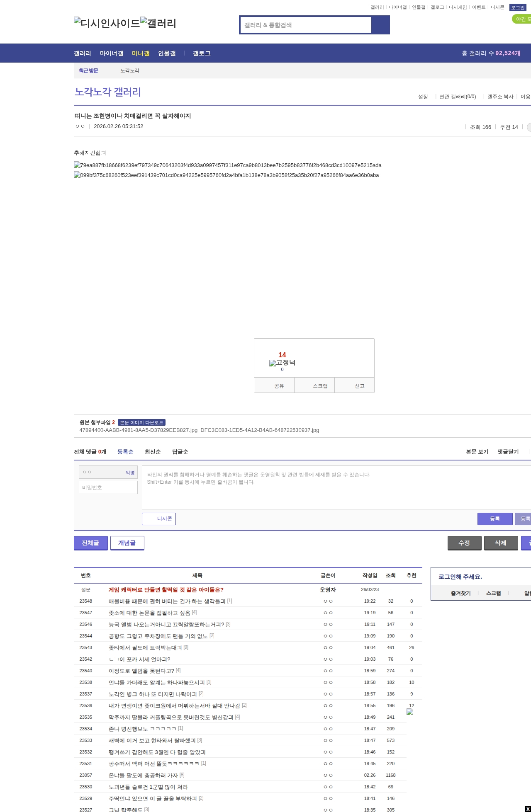This screenshot has height=812, width=531.
Task: Click the 노각노각 갤러리 title heading
Action: (x=108, y=92)
